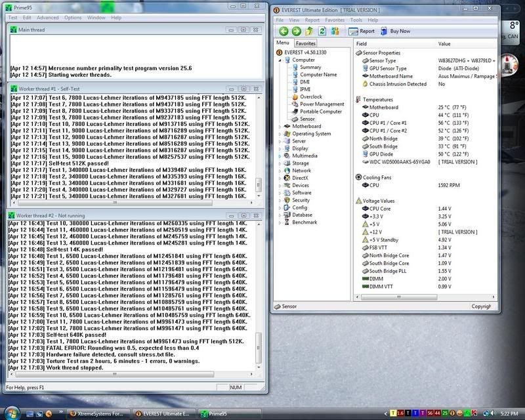
Task: Collapse the Computer node in EVEREST tree
Action: (x=280, y=60)
